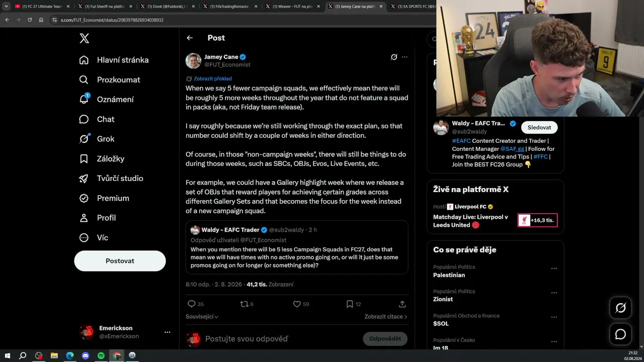The height and width of the screenshot is (362, 644).
Task: Open Tvůrčí studio
Action: click(111, 178)
